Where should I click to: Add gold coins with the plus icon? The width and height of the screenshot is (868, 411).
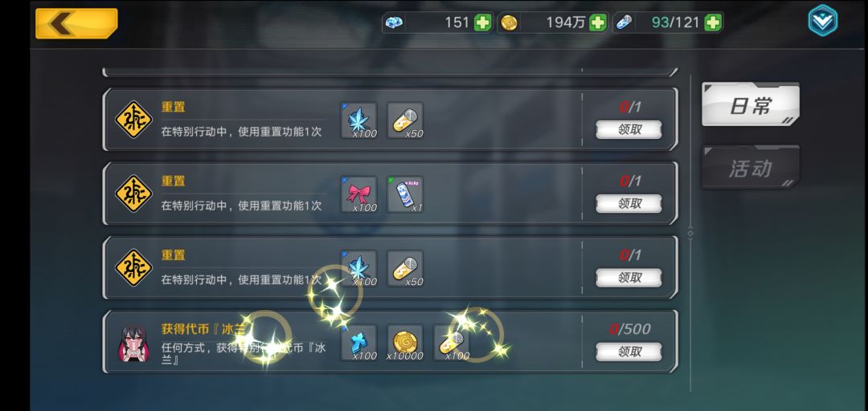click(598, 22)
